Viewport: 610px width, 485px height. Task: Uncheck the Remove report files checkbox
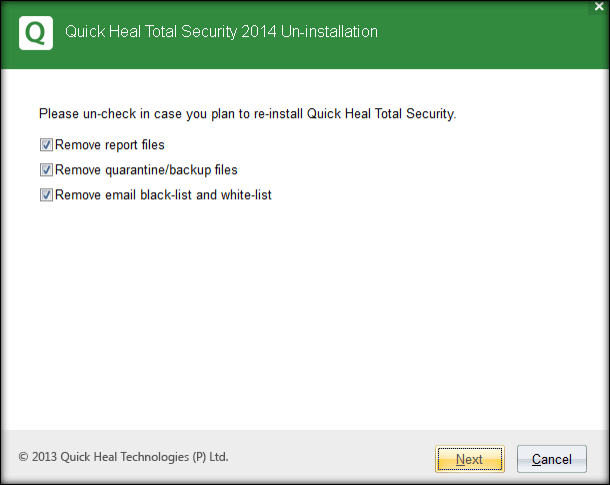(x=46, y=145)
